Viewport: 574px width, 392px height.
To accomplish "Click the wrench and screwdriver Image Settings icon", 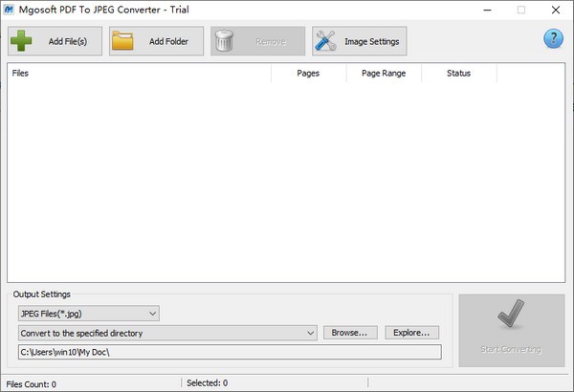I will point(325,40).
